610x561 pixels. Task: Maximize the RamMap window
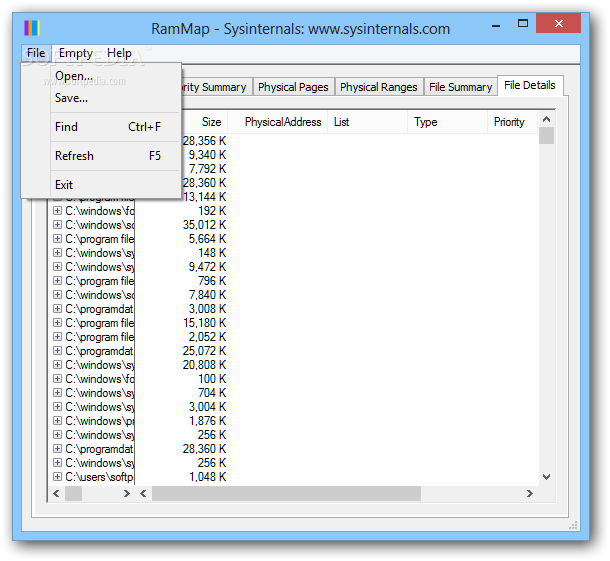[523, 23]
